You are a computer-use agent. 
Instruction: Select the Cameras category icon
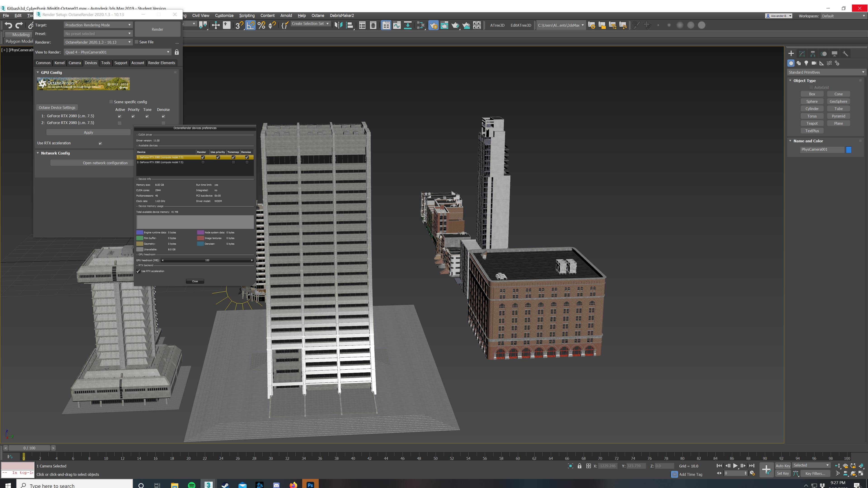pos(814,63)
